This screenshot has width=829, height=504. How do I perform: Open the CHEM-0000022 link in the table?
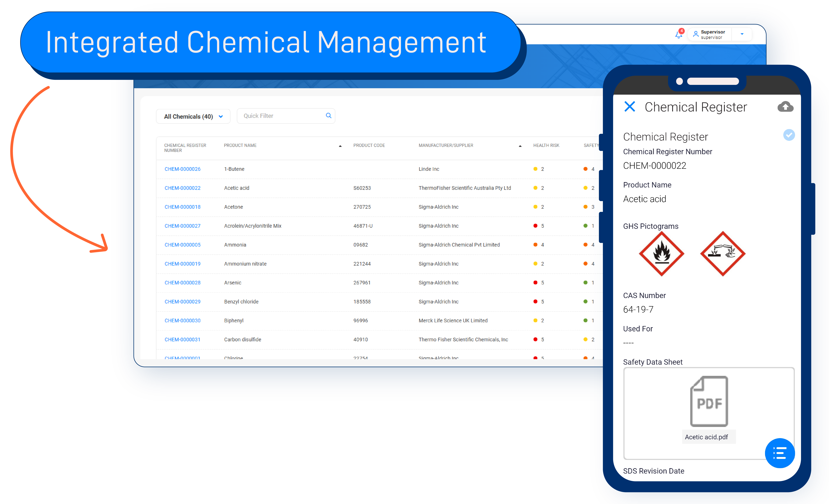pos(182,188)
